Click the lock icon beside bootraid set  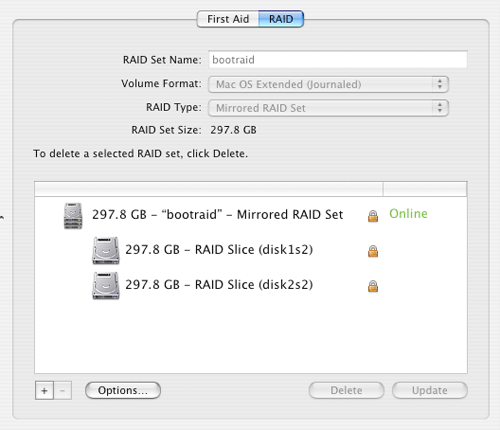tap(373, 216)
